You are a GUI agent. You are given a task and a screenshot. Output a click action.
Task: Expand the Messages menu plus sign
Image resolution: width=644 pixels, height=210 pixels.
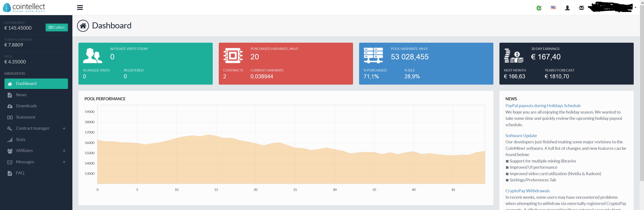(x=64, y=162)
